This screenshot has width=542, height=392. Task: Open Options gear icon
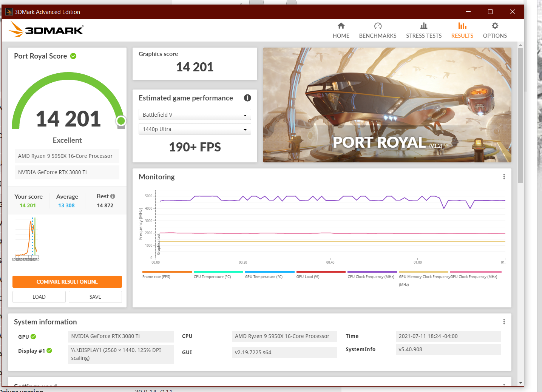tap(495, 26)
